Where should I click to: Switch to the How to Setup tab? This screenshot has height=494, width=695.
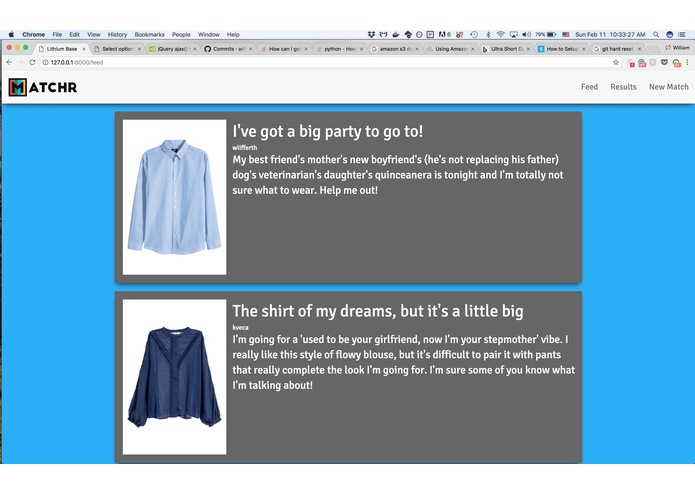(x=562, y=49)
